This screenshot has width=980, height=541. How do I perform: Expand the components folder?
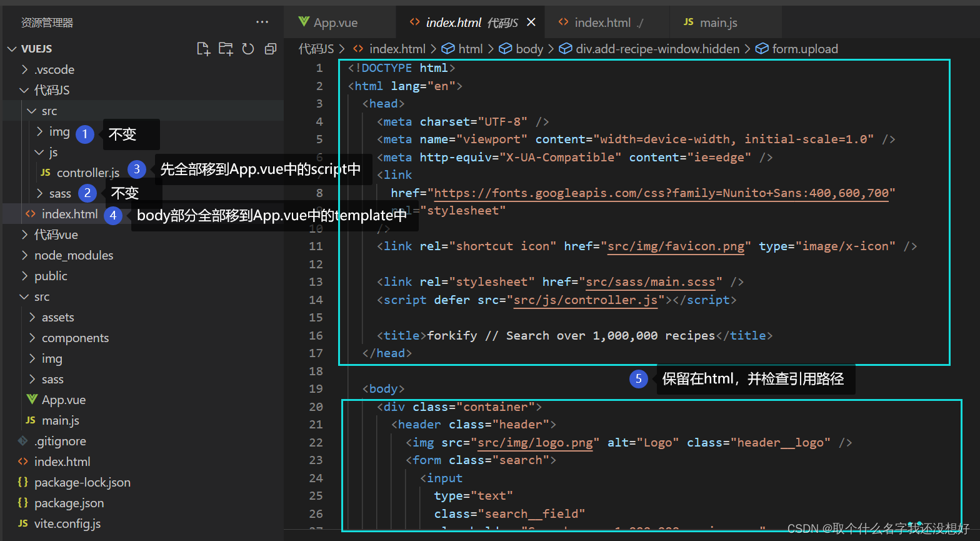[x=32, y=338]
